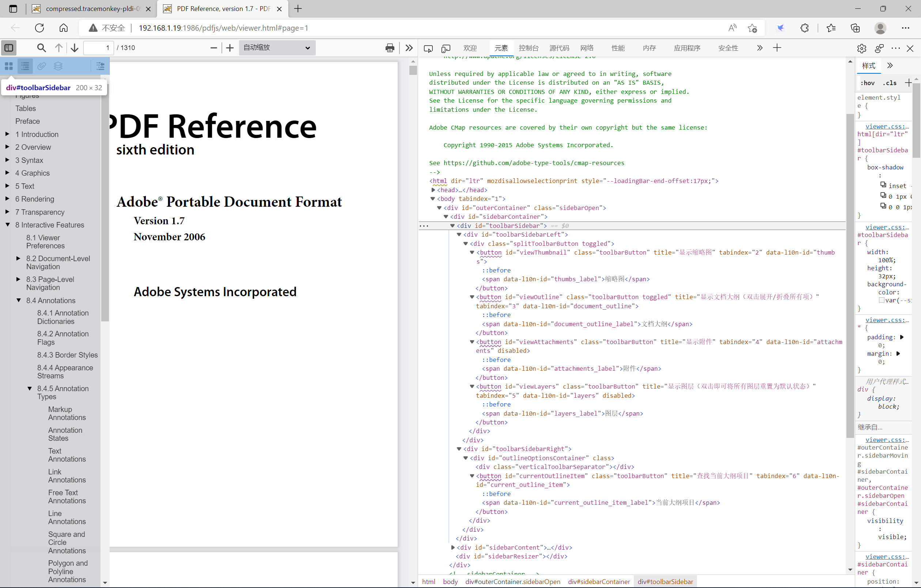Open DevTools settings gear

[861, 48]
